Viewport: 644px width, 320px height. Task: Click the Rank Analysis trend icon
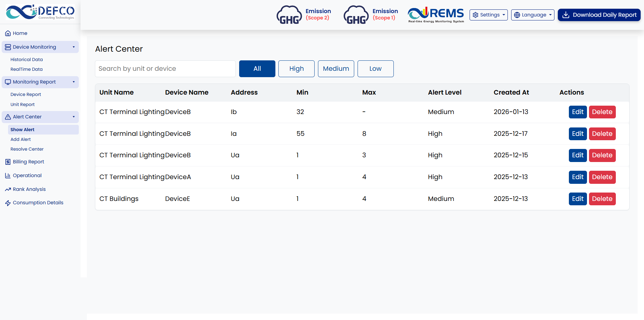pyautogui.click(x=8, y=189)
